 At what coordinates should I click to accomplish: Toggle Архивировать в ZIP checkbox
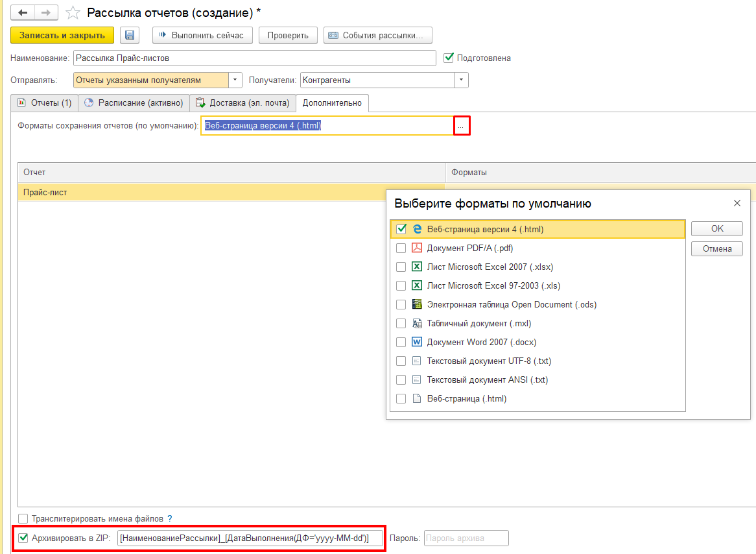23,538
